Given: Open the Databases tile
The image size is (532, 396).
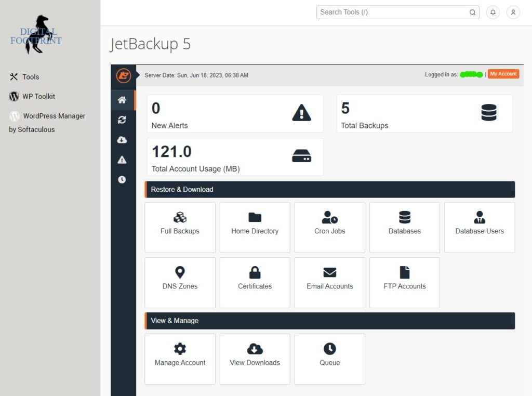Looking at the screenshot, I should [404, 227].
